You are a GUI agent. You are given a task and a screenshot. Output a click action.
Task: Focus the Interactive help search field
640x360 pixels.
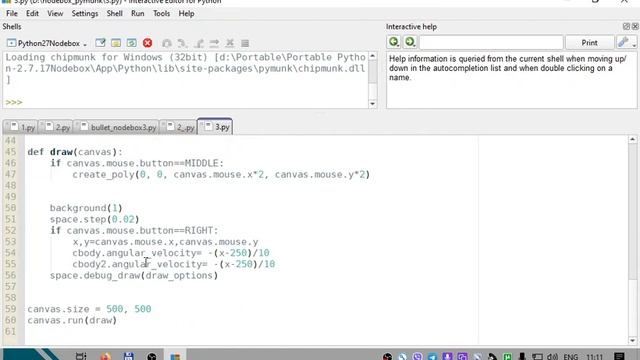point(491,42)
